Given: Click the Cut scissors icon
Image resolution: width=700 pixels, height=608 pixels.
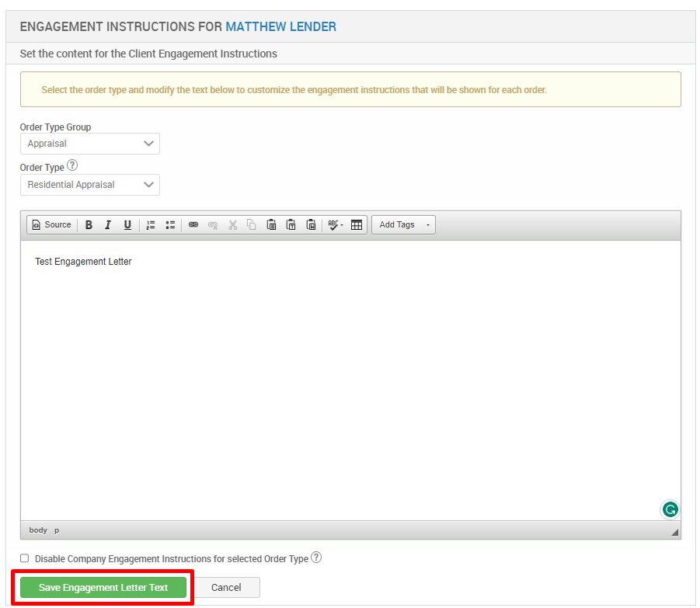Looking at the screenshot, I should pyautogui.click(x=232, y=225).
